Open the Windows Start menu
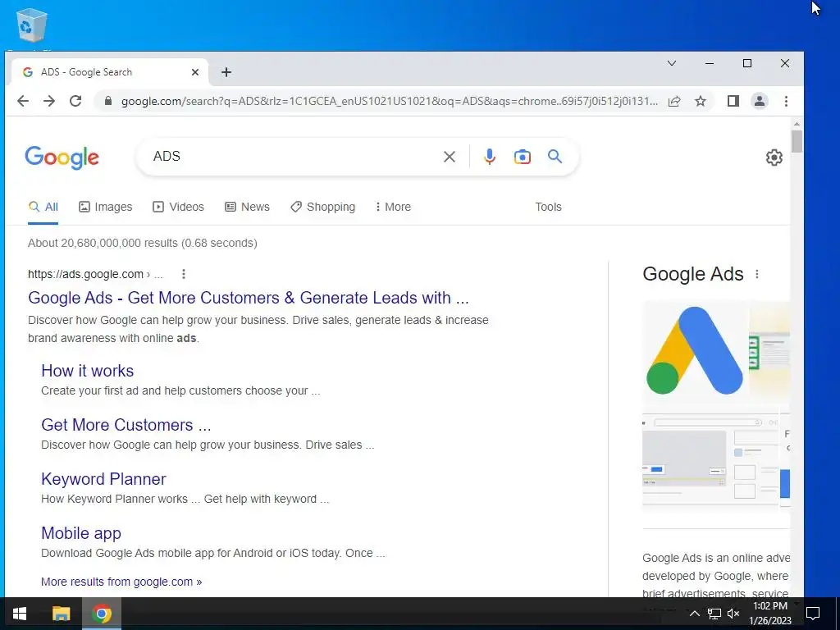This screenshot has height=630, width=840. coord(20,614)
